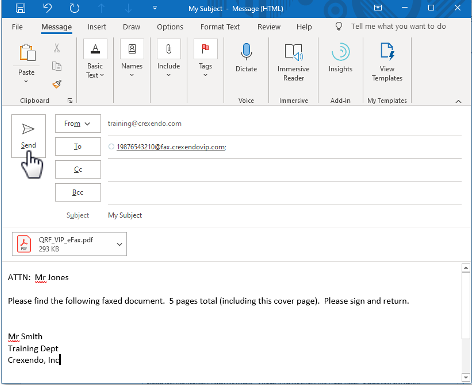Start Dictate microphone
This screenshot has width=472, height=385.
246,57
